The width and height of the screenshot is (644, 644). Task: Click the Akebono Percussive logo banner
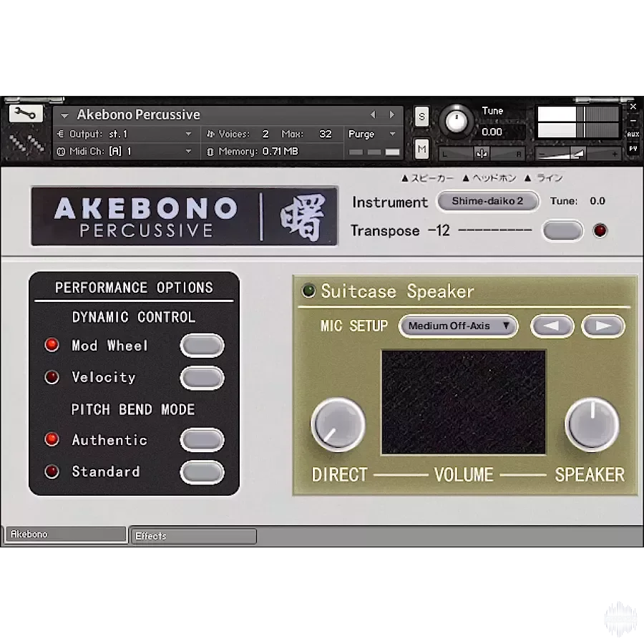pyautogui.click(x=185, y=216)
